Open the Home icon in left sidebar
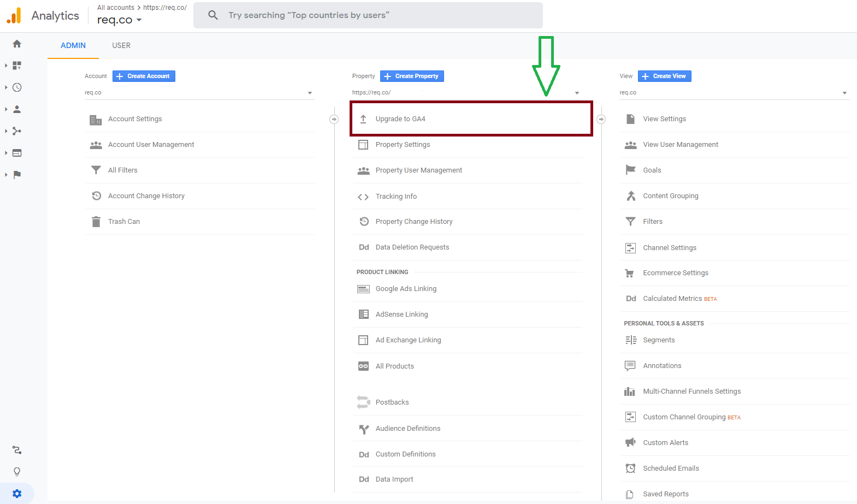857x504 pixels. 17,44
